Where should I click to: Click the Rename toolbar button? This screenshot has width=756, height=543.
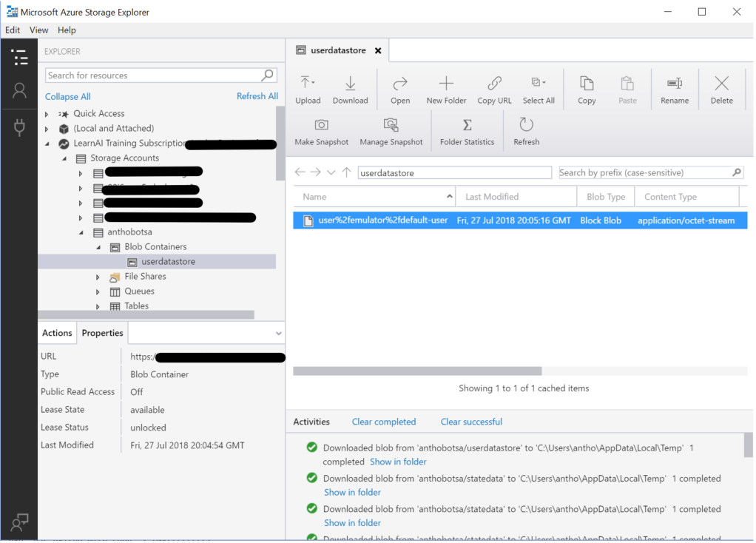pyautogui.click(x=674, y=90)
